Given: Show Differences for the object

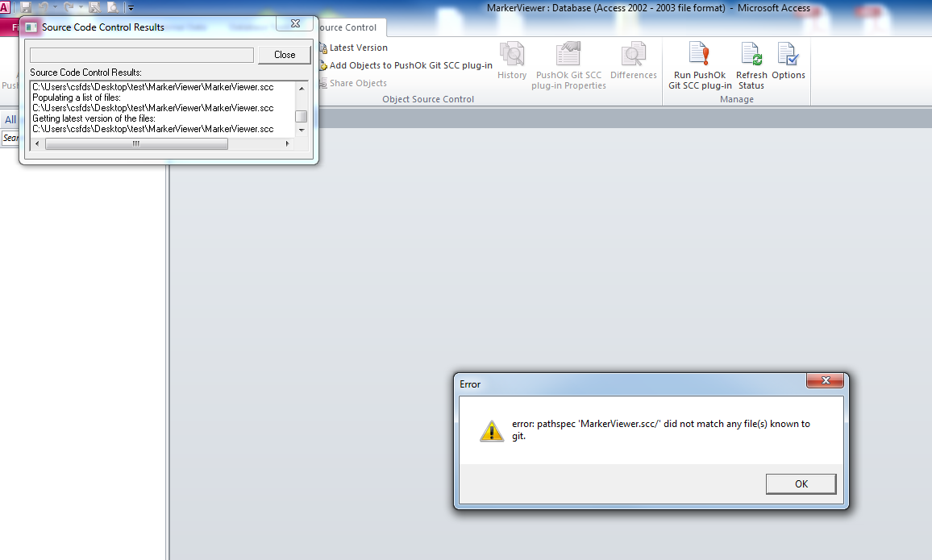Looking at the screenshot, I should coord(633,63).
